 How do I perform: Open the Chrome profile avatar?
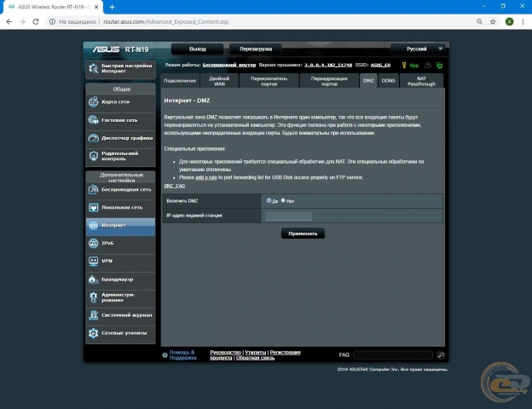[509, 21]
